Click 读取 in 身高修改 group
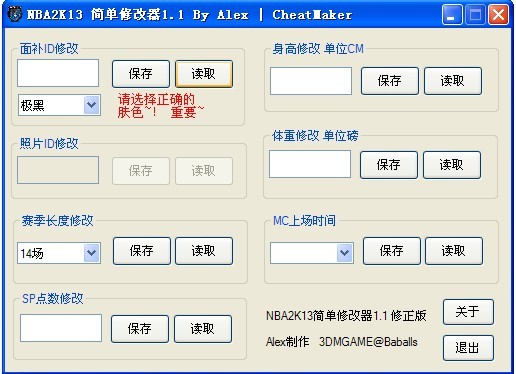The width and height of the screenshot is (516, 374). click(x=453, y=81)
